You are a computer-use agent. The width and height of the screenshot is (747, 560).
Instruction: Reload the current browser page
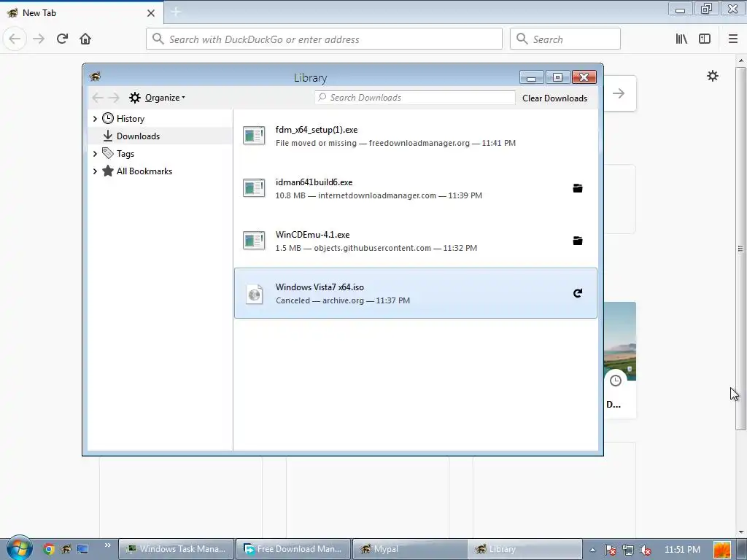62,39
